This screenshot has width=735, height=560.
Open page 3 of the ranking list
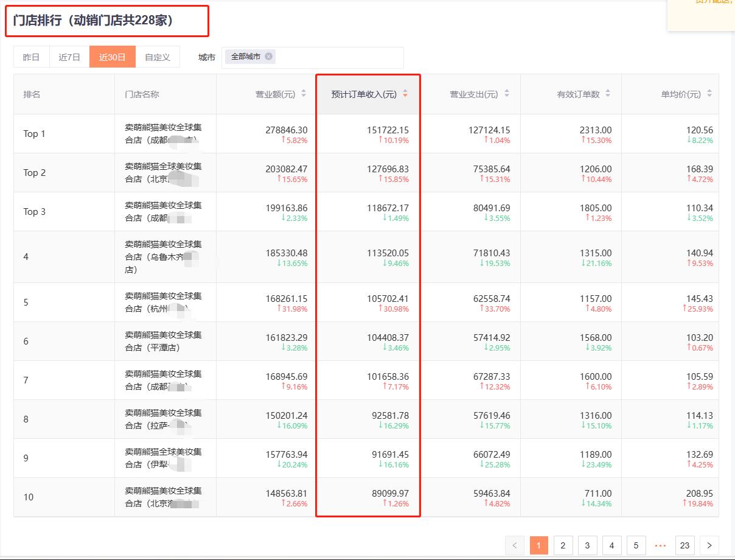pos(587,545)
